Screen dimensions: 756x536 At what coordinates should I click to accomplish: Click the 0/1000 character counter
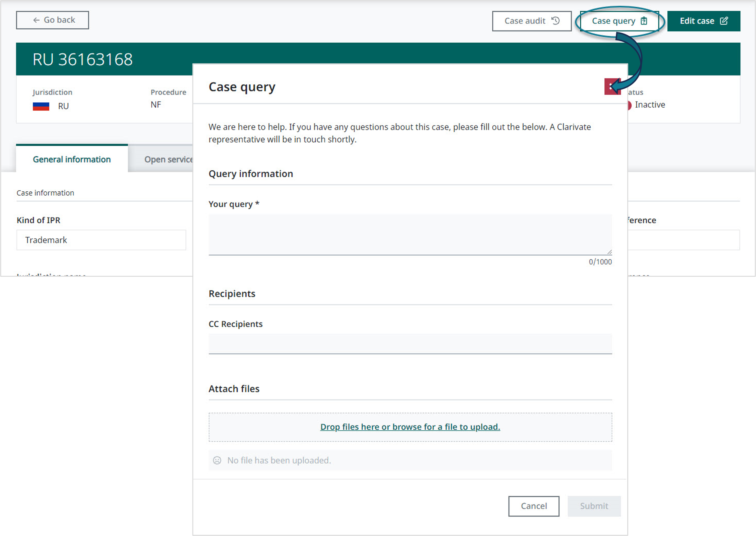point(600,262)
